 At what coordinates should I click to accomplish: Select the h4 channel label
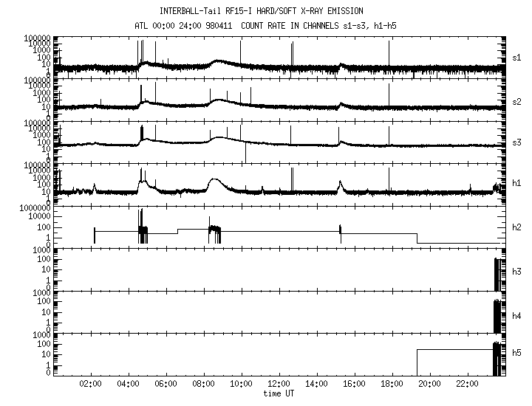(x=516, y=316)
